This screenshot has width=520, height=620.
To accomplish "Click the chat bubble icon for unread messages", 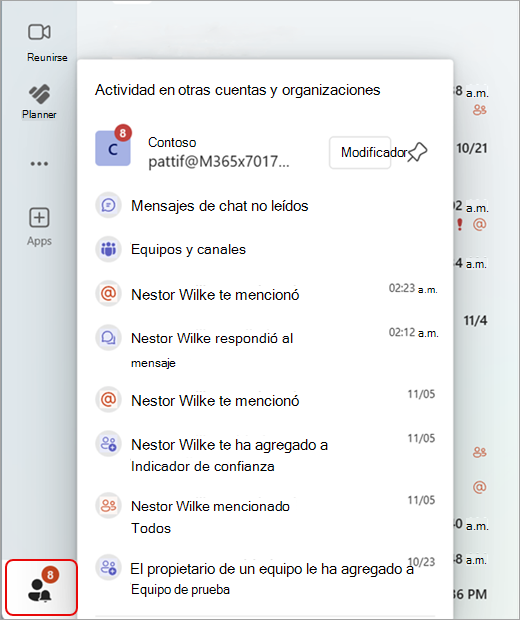I will point(108,205).
